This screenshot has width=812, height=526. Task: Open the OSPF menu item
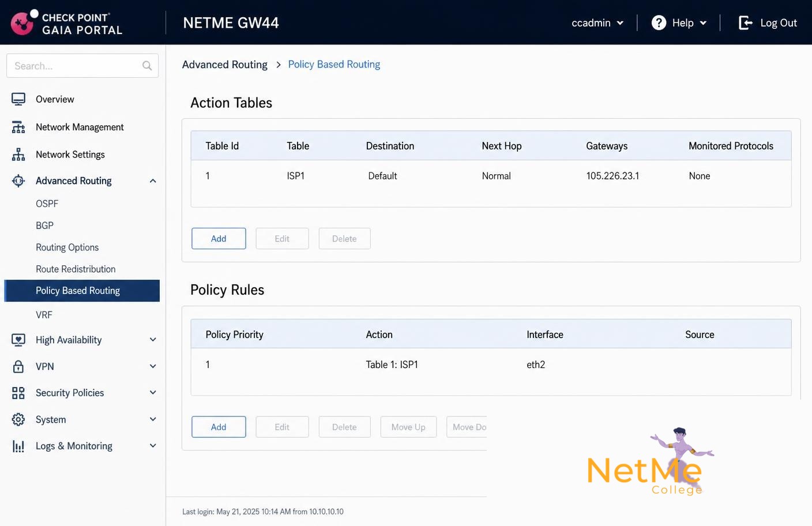tap(47, 204)
